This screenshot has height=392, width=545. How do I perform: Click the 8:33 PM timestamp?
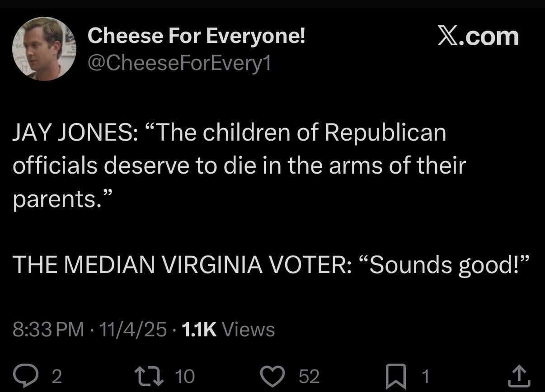tap(48, 330)
